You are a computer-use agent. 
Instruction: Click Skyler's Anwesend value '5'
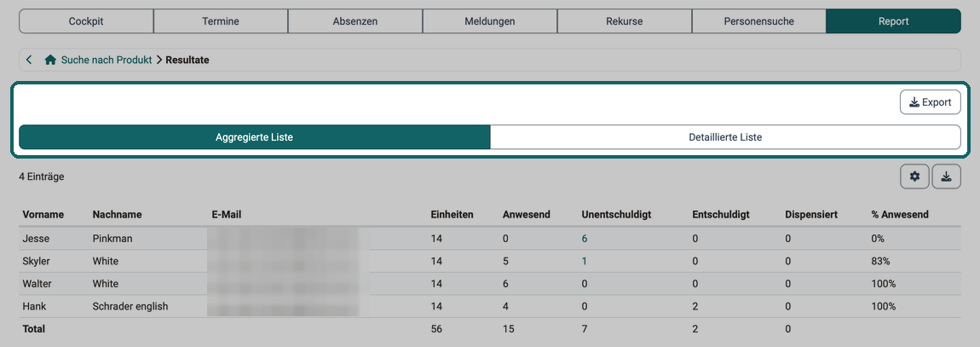point(505,262)
